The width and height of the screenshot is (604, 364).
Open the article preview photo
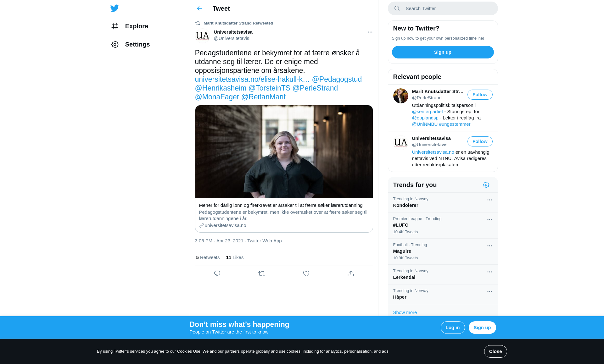(x=284, y=152)
